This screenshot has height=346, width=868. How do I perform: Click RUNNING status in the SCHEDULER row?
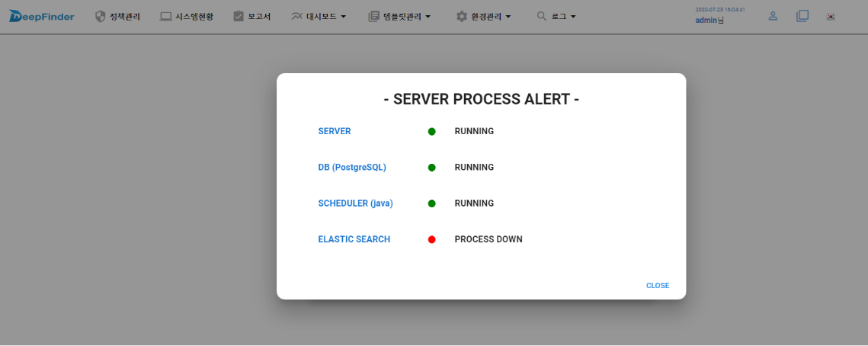[474, 203]
